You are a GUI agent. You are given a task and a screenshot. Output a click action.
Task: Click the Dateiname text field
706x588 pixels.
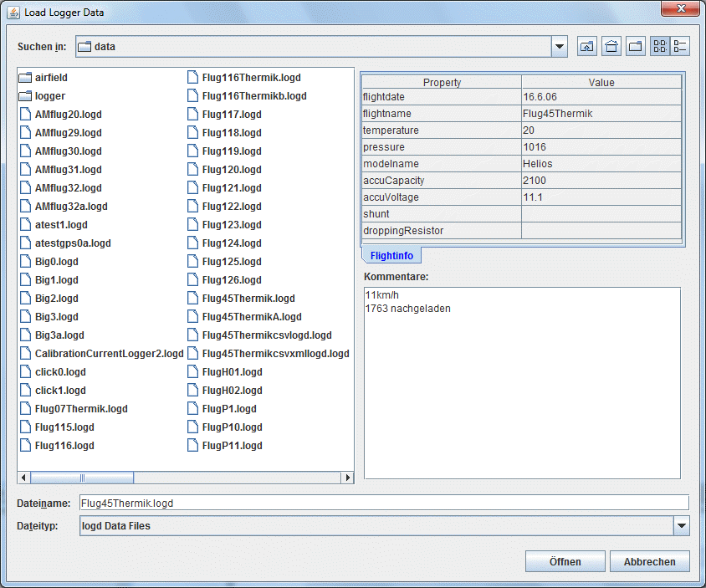click(383, 503)
